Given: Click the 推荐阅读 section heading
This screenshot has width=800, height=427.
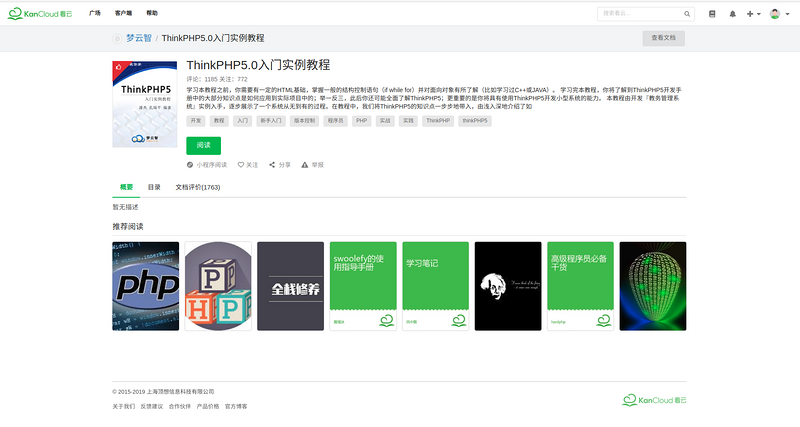Looking at the screenshot, I should pos(128,227).
